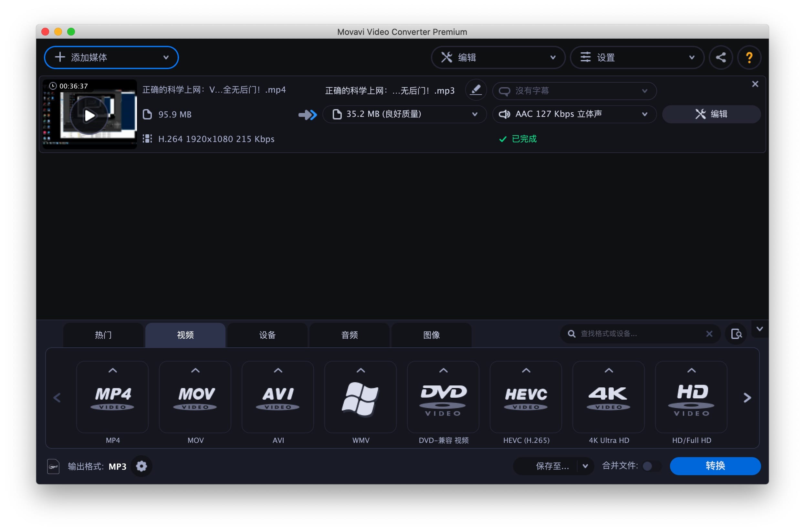Viewport: 805px width, 532px height.
Task: Expand AVI presets with the chevron
Action: pyautogui.click(x=278, y=371)
